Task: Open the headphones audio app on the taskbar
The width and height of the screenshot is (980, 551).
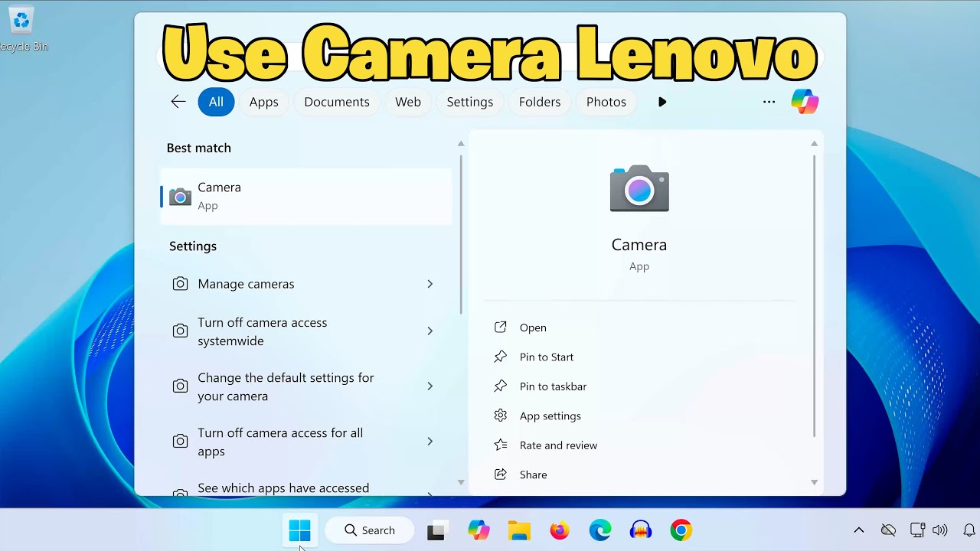Action: (641, 530)
